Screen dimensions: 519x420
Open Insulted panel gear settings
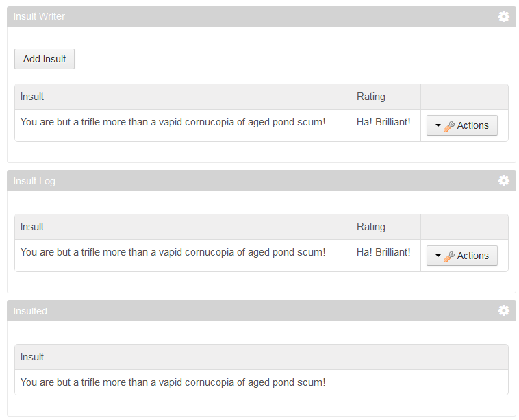coord(503,310)
